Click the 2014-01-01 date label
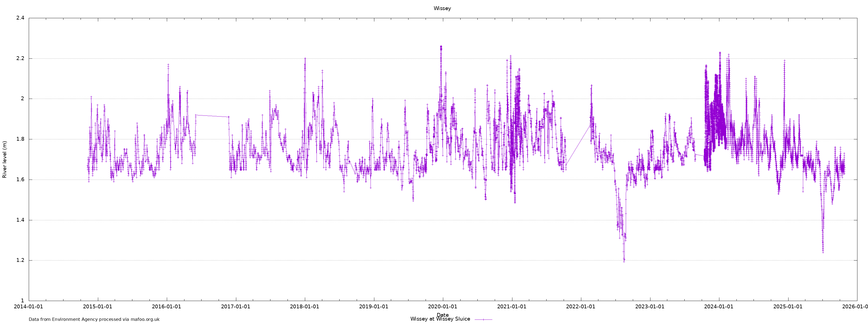Screen dimensions: 868x326 29,306
